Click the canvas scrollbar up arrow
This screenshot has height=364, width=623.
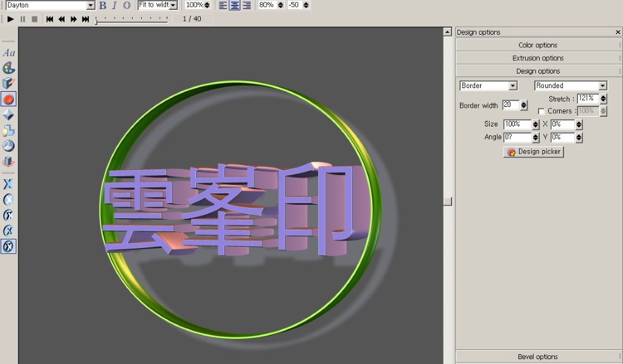point(447,32)
